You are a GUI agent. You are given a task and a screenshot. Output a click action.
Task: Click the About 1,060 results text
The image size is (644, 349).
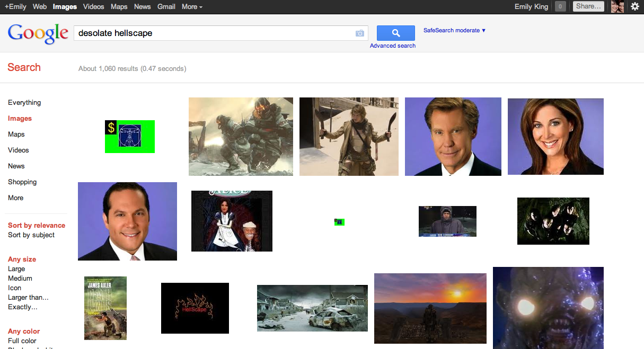132,68
